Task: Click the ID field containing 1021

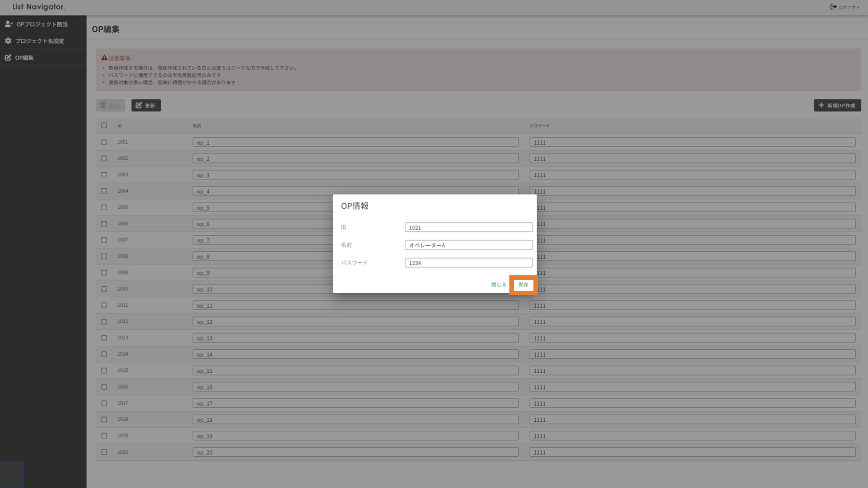Action: click(469, 227)
